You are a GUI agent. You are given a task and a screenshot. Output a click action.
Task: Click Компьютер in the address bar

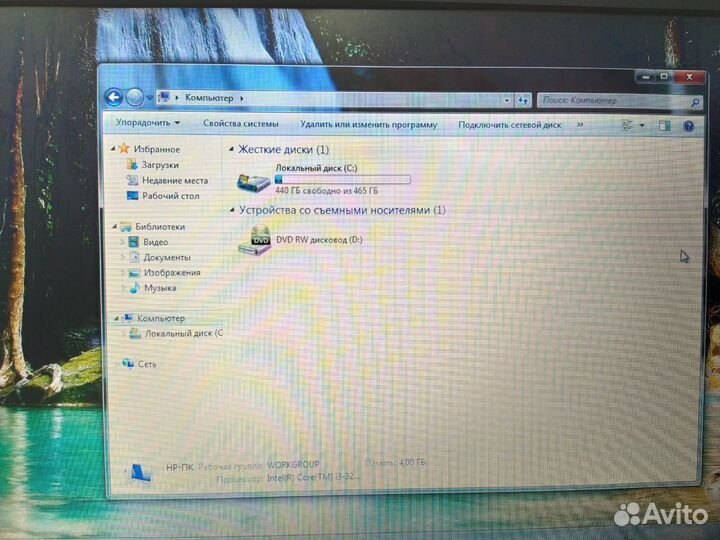[x=209, y=98]
